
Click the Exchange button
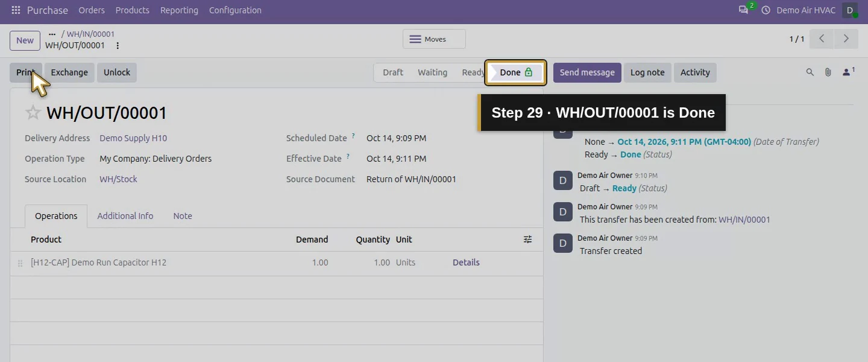click(69, 72)
